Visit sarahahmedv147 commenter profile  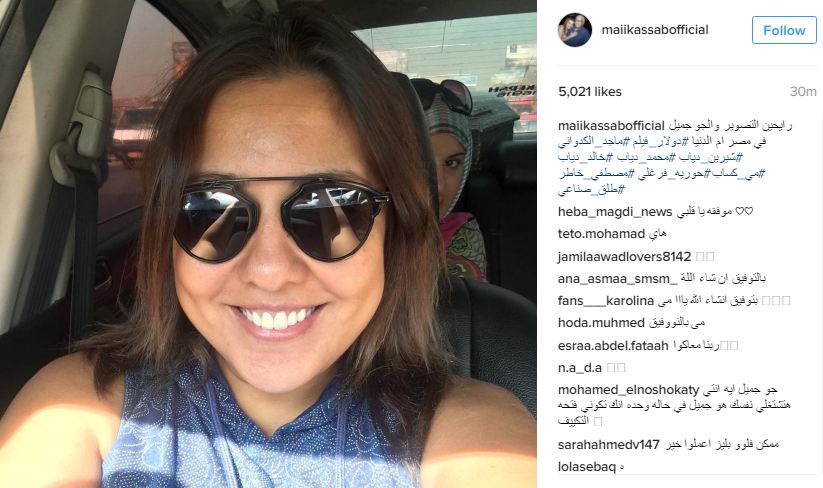point(608,444)
